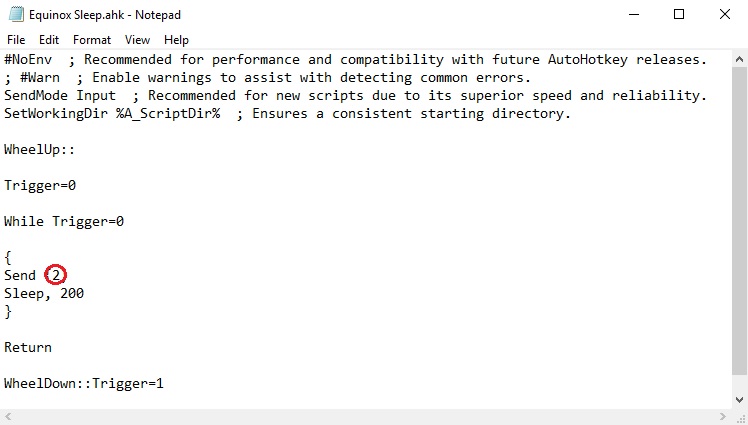Open the View menu
The image size is (748, 425).
point(137,40)
